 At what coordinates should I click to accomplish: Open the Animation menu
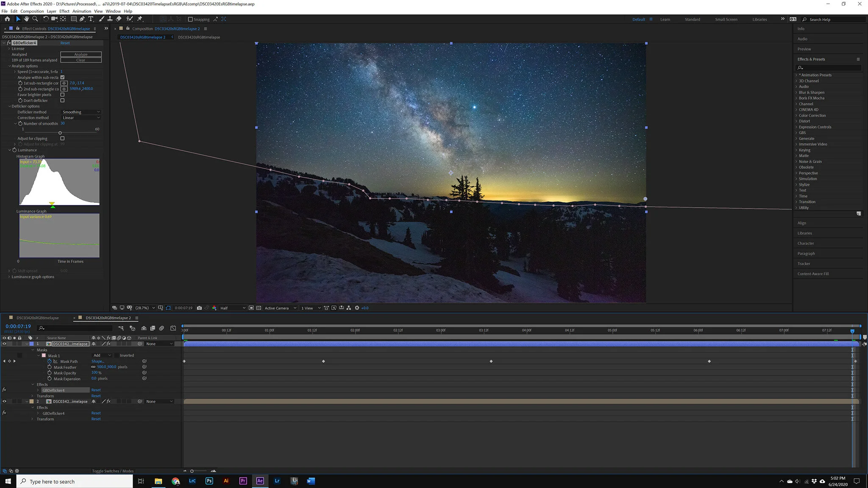(x=81, y=11)
